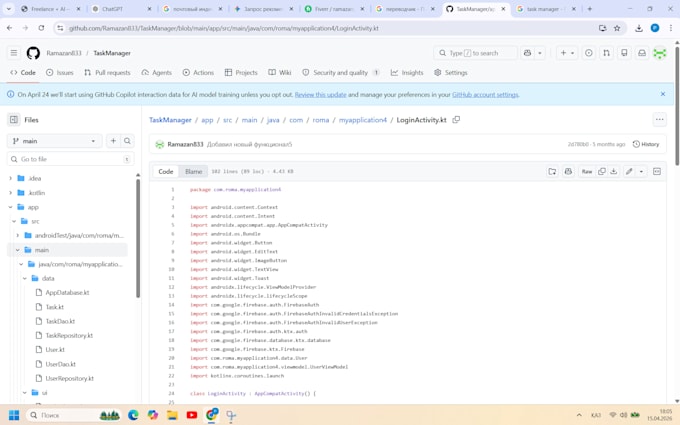This screenshot has width=680, height=425.
Task: Open the Create new plus menu
Action: coord(567,53)
